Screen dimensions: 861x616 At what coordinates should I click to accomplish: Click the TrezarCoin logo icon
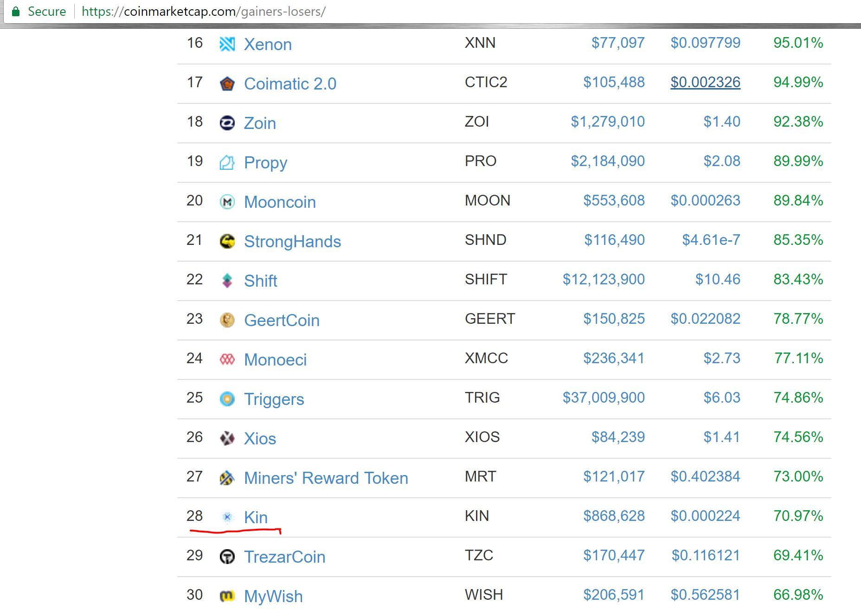(227, 556)
